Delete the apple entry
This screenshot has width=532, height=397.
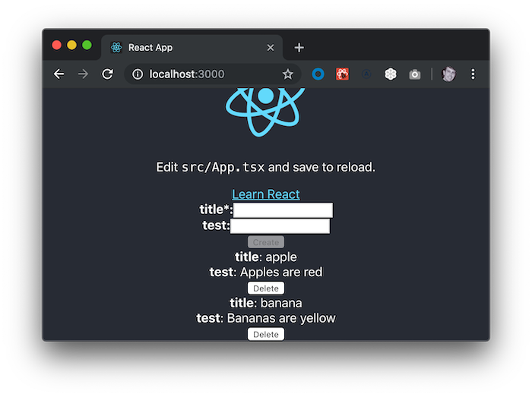(266, 288)
